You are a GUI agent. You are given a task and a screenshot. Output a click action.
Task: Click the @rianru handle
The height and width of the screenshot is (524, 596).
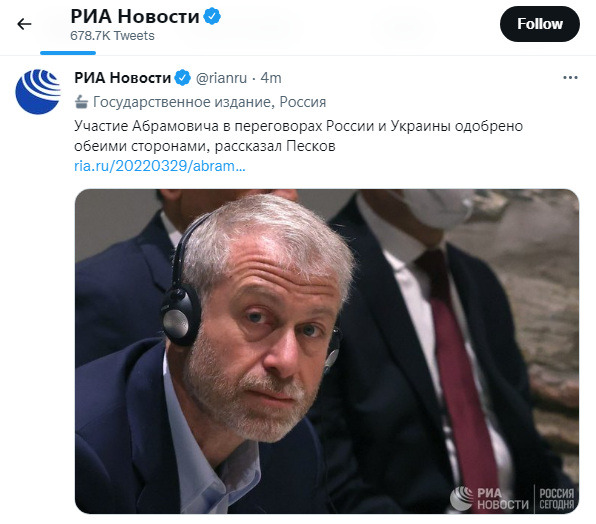(221, 78)
